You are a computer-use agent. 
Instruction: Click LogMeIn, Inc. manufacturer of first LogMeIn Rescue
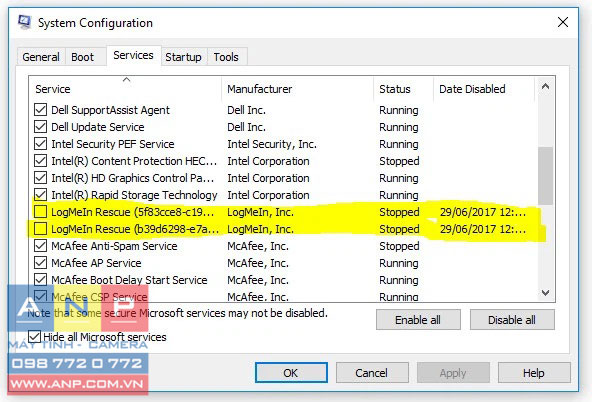pos(261,212)
